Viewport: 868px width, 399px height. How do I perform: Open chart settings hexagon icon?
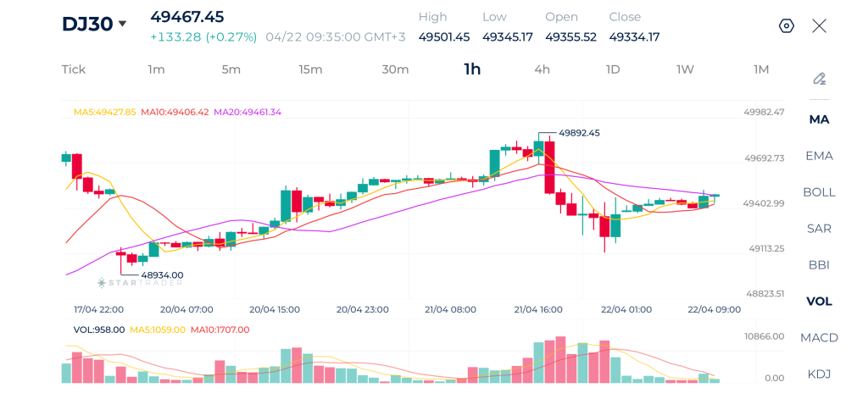(x=786, y=26)
